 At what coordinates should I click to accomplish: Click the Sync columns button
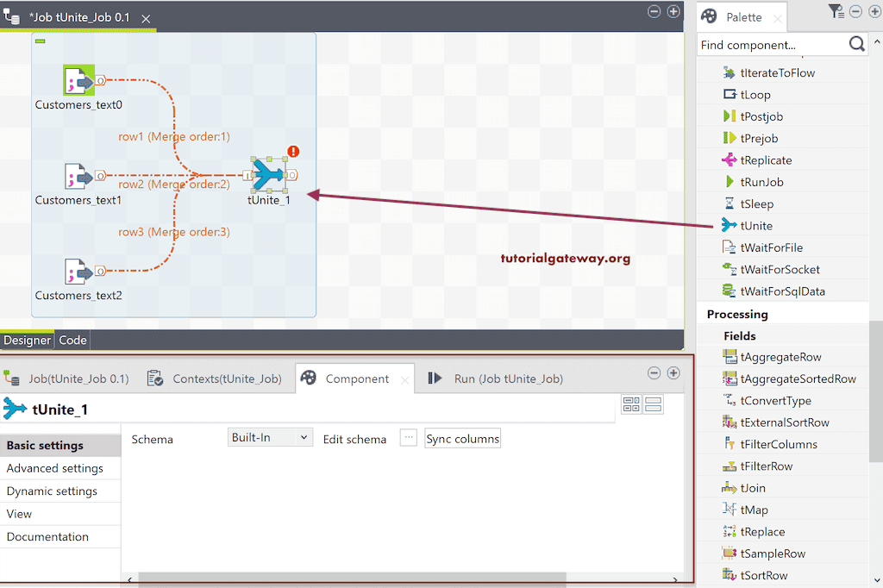pos(462,438)
